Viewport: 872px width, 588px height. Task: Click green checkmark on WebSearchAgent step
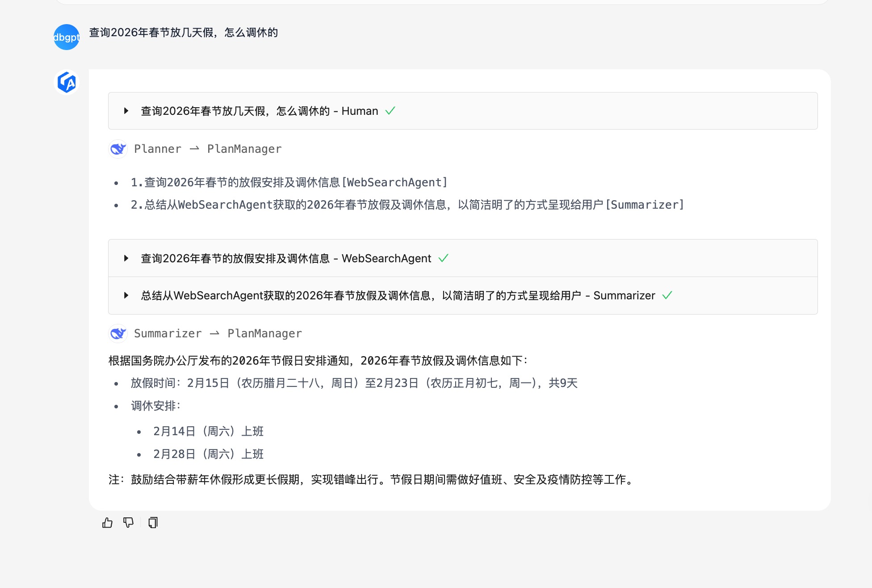point(443,258)
